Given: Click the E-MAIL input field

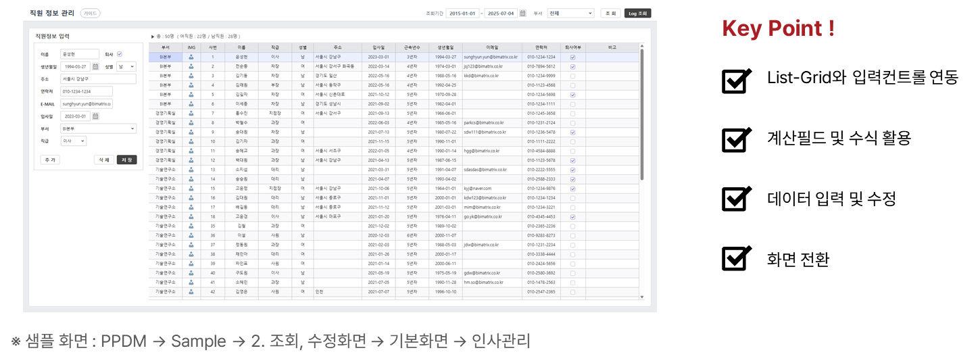Looking at the screenshot, I should coord(87,104).
